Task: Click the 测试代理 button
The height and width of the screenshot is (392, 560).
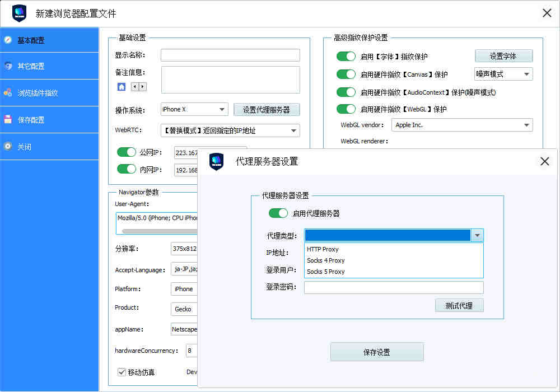Action: click(x=459, y=306)
